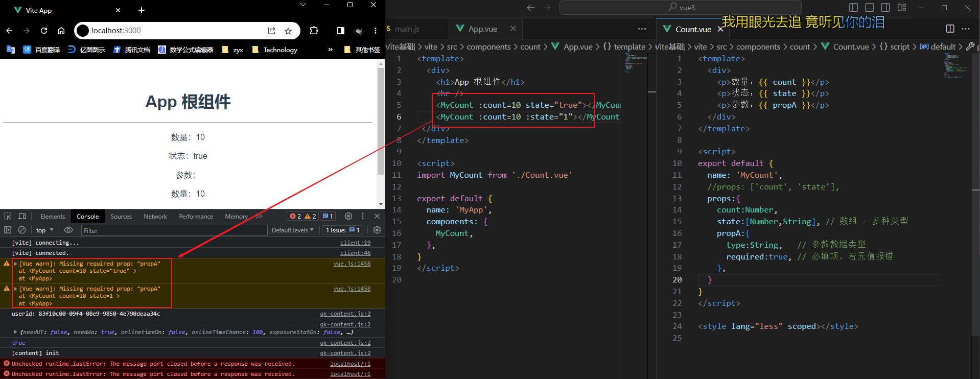Open first vue.js:1458 source link
Screen dimensions: 980x379
pyautogui.click(x=352, y=264)
